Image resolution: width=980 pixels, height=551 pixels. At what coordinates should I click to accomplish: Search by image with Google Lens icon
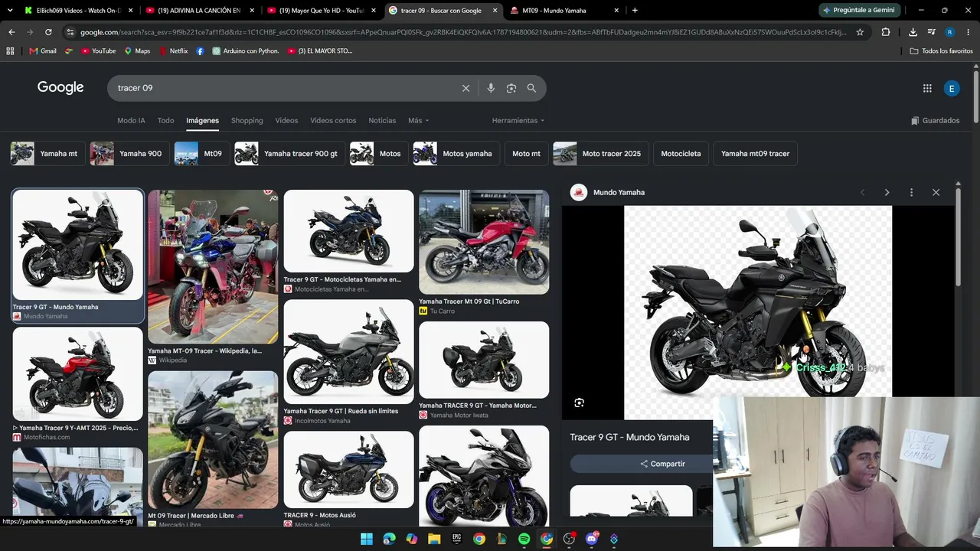[x=511, y=88]
